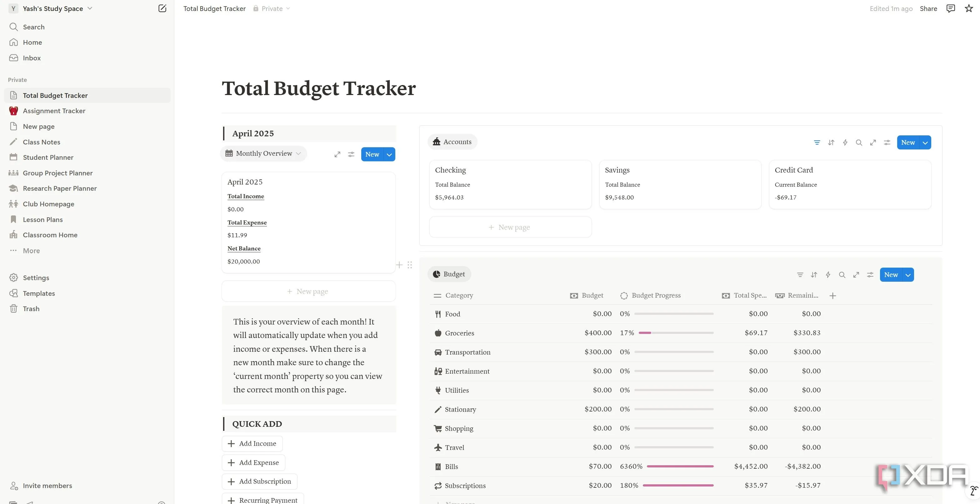Image resolution: width=980 pixels, height=504 pixels.
Task: Click New button in the Budget database
Action: coord(891,275)
